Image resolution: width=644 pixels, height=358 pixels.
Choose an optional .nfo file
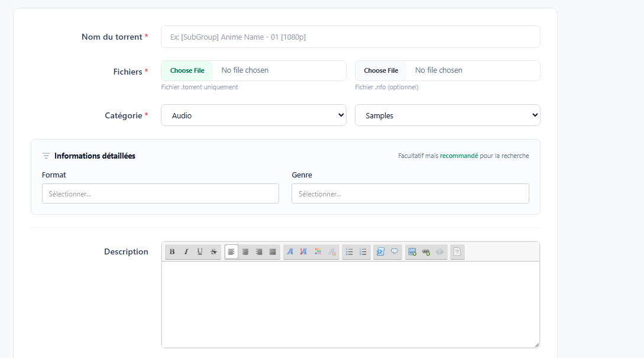(x=381, y=70)
